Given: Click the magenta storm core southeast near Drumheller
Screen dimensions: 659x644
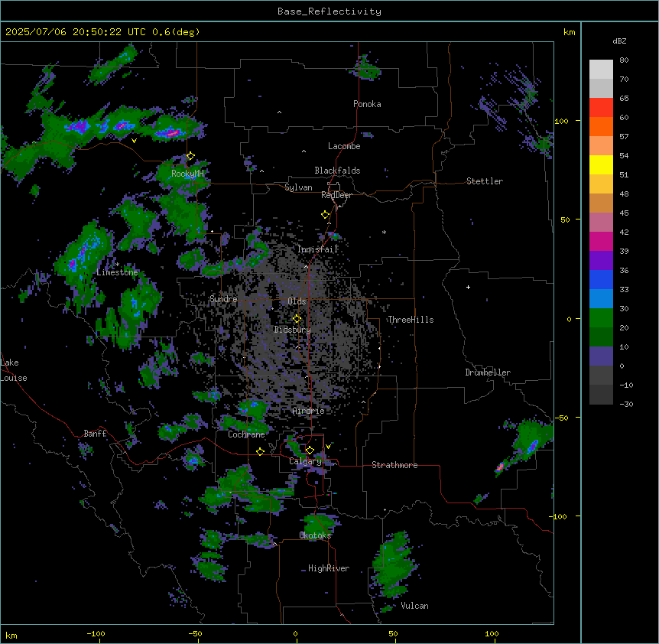Looking at the screenshot, I should click(x=500, y=467).
